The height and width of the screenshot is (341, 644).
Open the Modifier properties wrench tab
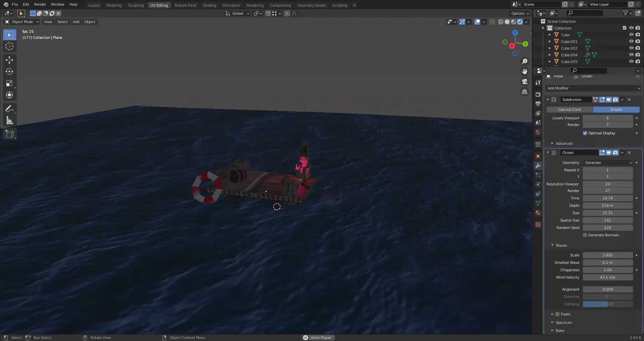pyautogui.click(x=538, y=166)
